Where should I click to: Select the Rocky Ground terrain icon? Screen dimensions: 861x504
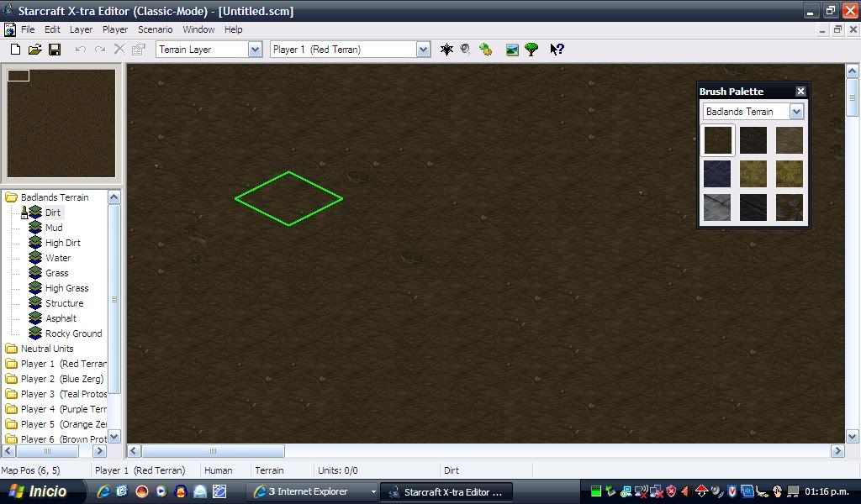pos(35,333)
